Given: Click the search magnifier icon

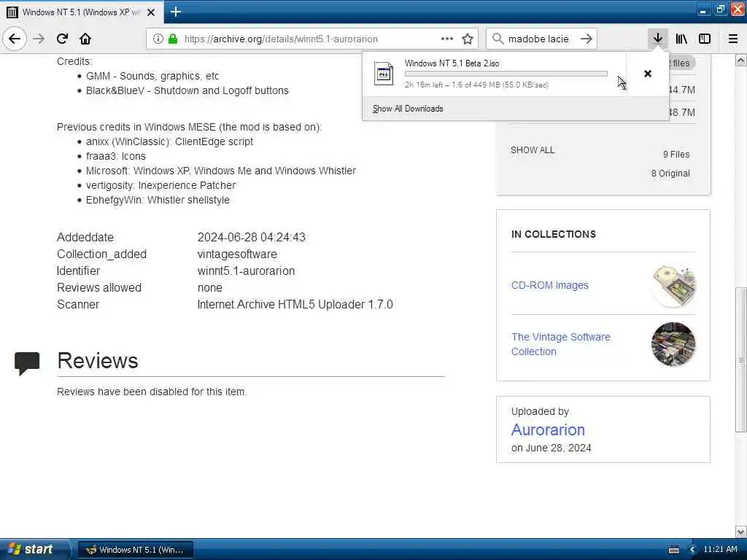Looking at the screenshot, I should (498, 39).
